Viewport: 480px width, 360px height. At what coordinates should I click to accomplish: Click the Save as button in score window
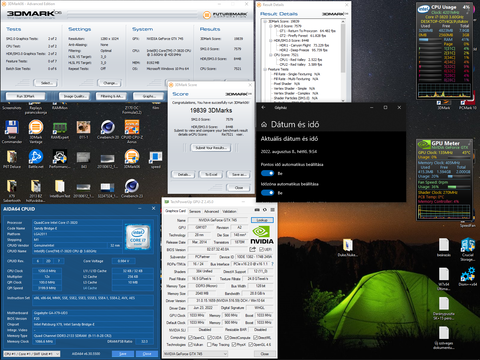click(x=239, y=174)
